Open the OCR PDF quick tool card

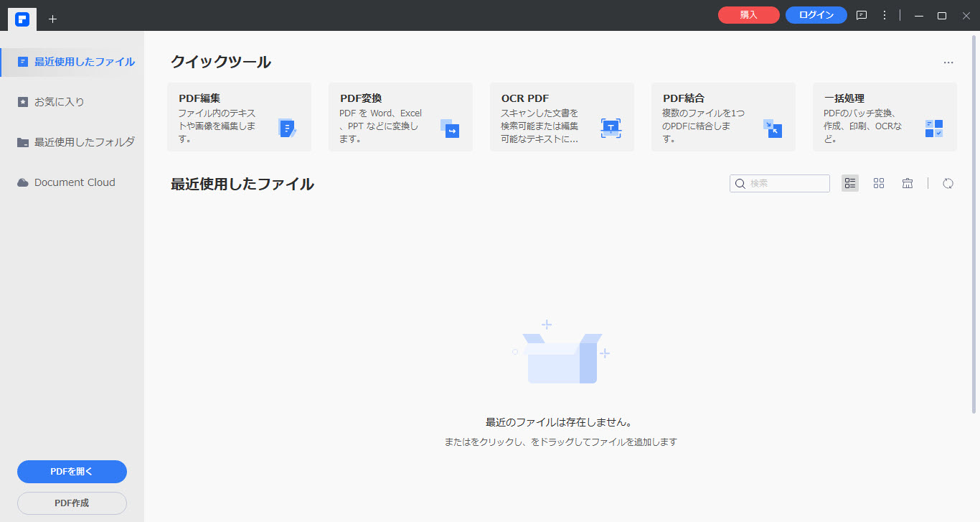[562, 117]
